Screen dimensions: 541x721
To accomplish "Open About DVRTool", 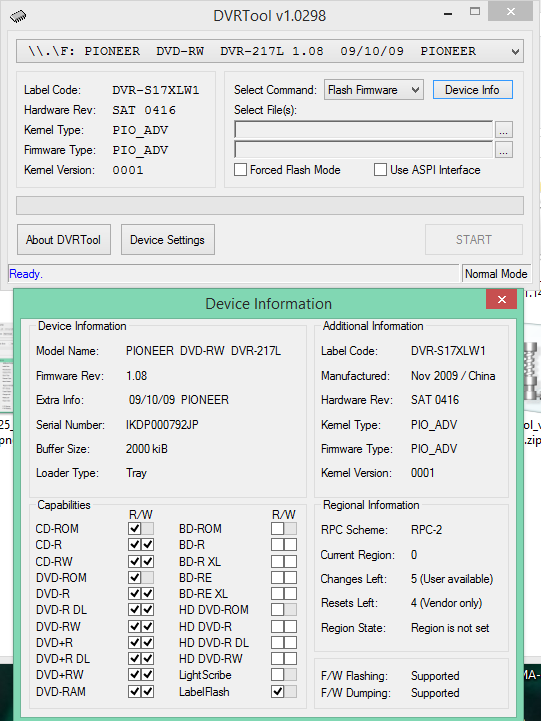I will coord(63,240).
